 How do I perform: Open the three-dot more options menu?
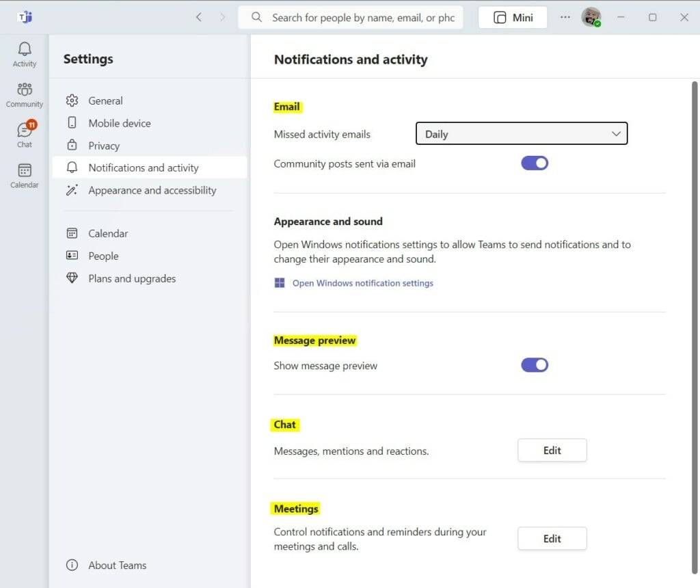tap(565, 17)
